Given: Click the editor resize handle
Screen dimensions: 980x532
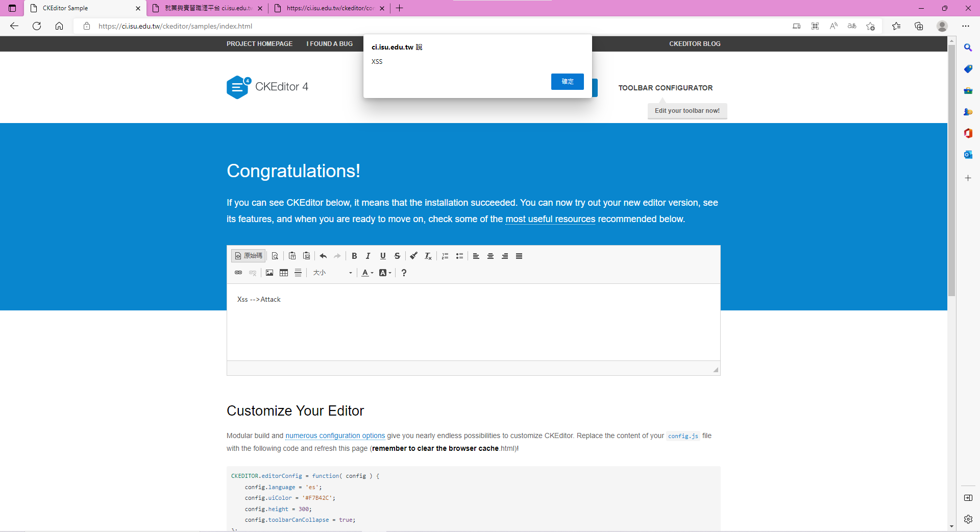Looking at the screenshot, I should point(716,370).
